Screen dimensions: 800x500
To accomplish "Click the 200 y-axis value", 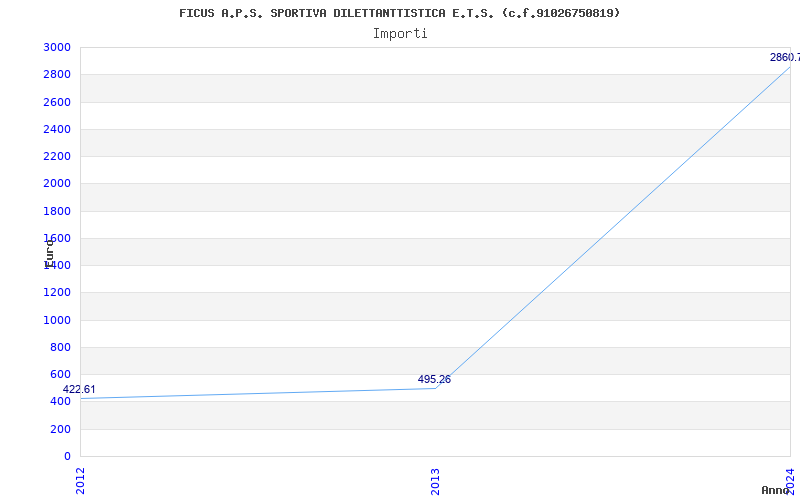I will tap(60, 430).
